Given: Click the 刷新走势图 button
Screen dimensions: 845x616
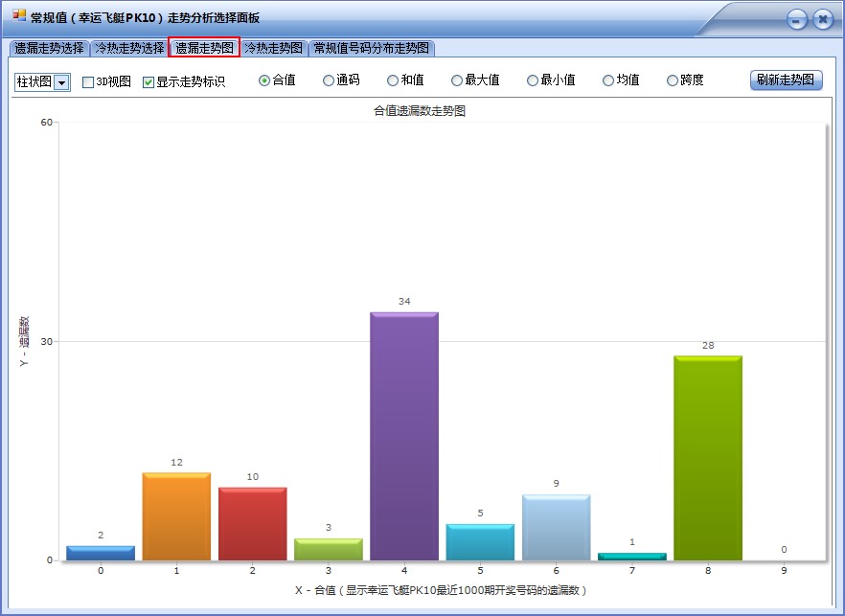Looking at the screenshot, I should tap(785, 80).
